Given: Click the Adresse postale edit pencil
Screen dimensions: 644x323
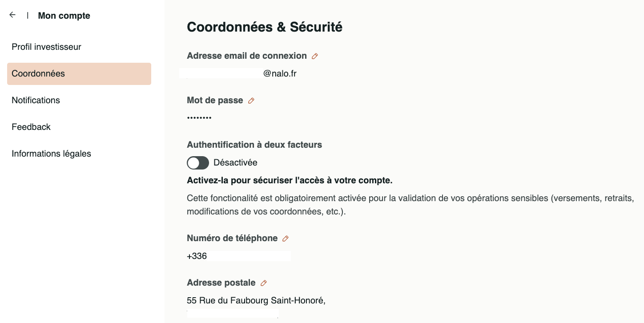Looking at the screenshot, I should (264, 283).
